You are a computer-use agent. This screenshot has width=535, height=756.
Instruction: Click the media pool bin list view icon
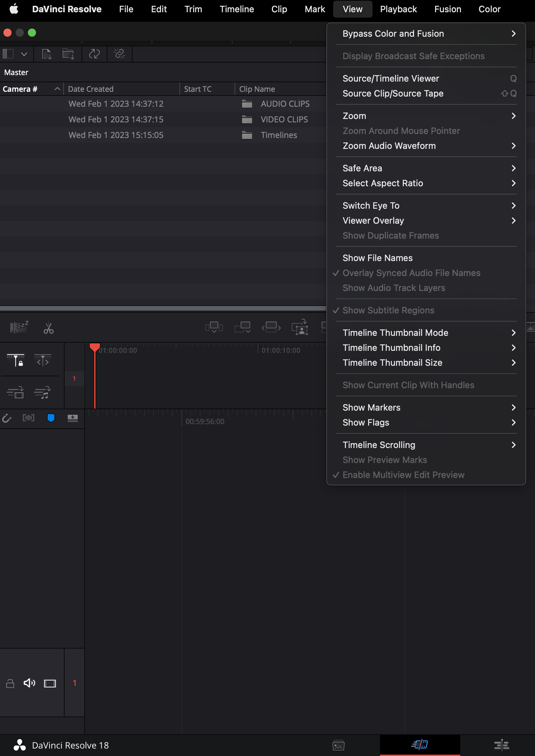pos(8,54)
